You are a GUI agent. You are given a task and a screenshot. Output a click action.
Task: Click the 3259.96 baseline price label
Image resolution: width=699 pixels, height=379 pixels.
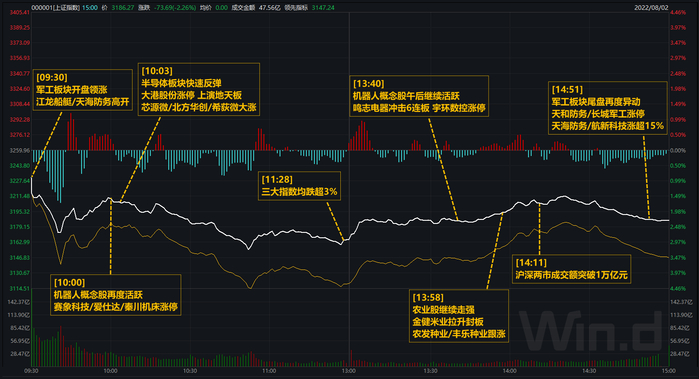20,151
